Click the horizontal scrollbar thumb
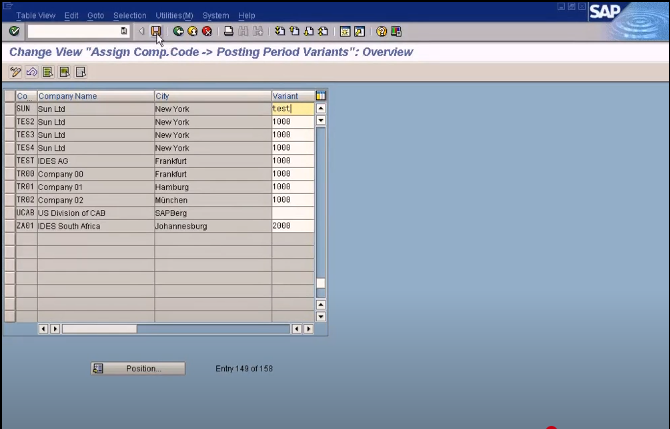Image resolution: width=670 pixels, height=429 pixels. tap(100, 329)
